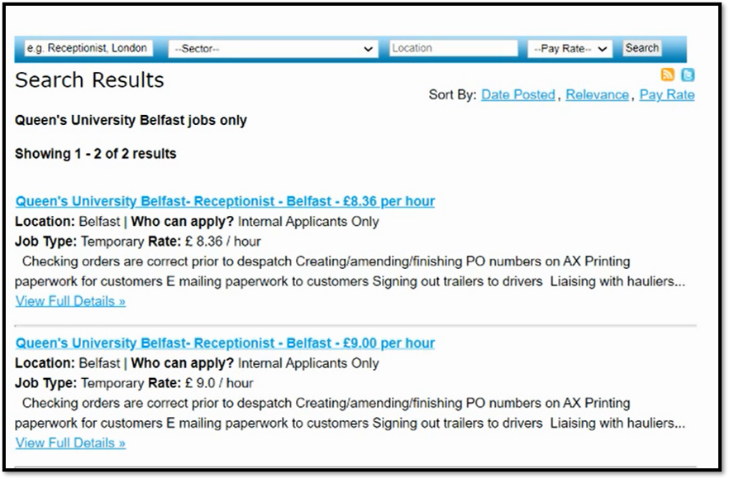
Task: View Full Details of the £9.00 job
Action: pyautogui.click(x=70, y=443)
